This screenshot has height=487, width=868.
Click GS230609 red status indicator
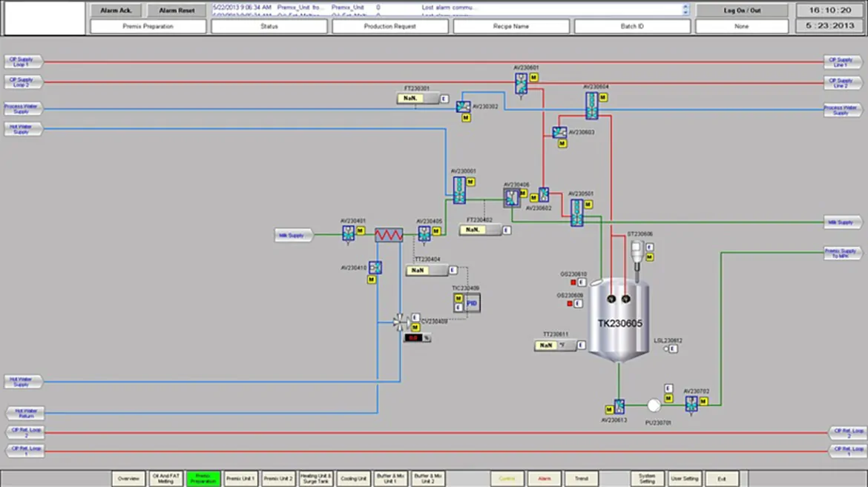coord(569,303)
